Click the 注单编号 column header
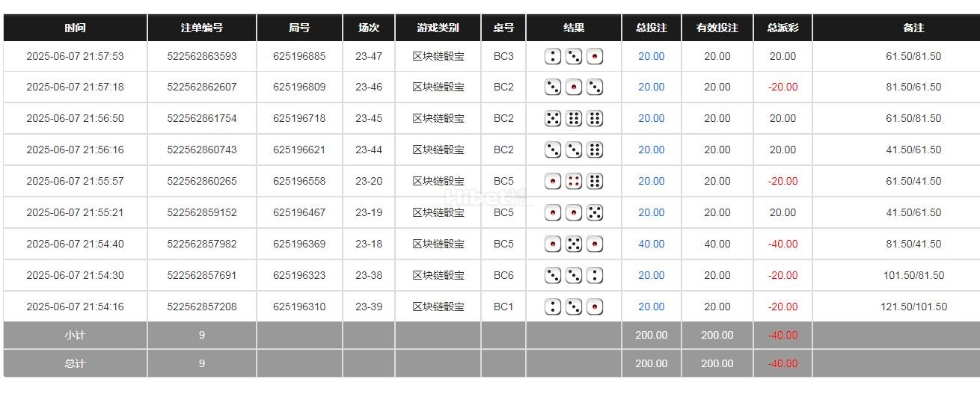This screenshot has height=394, width=980. tap(202, 28)
